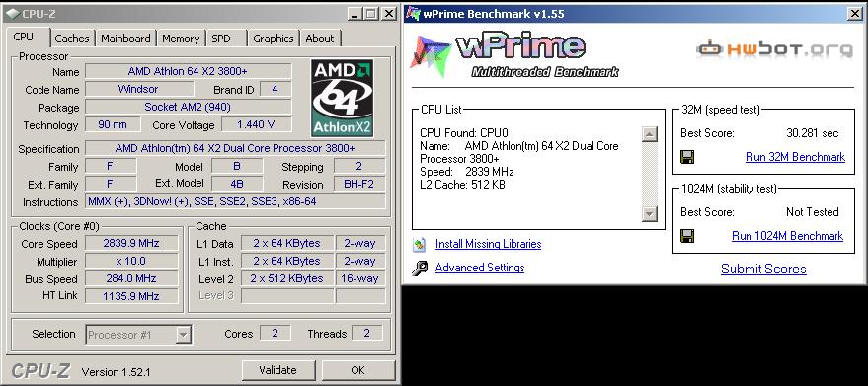
Task: Open the Submit Scores link
Action: coord(763,270)
